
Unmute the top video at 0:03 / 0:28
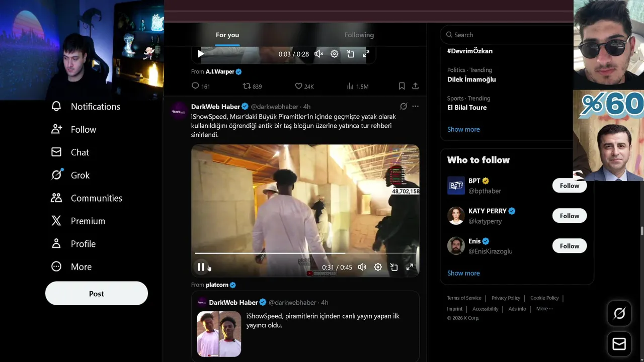click(318, 54)
